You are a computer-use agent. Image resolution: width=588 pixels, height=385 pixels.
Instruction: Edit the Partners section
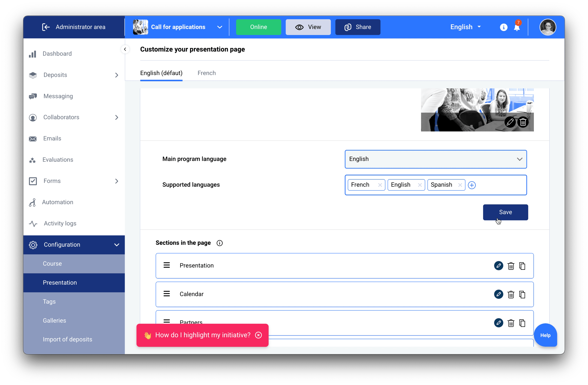point(498,323)
